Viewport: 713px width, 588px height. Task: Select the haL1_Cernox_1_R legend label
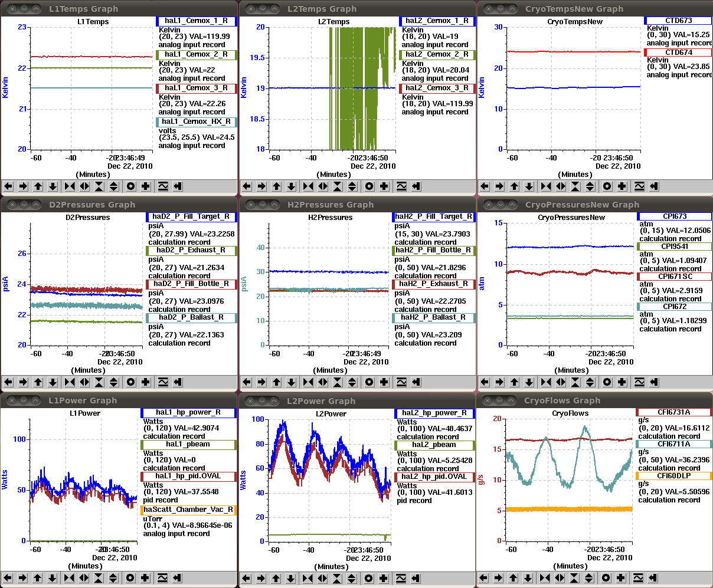click(197, 21)
